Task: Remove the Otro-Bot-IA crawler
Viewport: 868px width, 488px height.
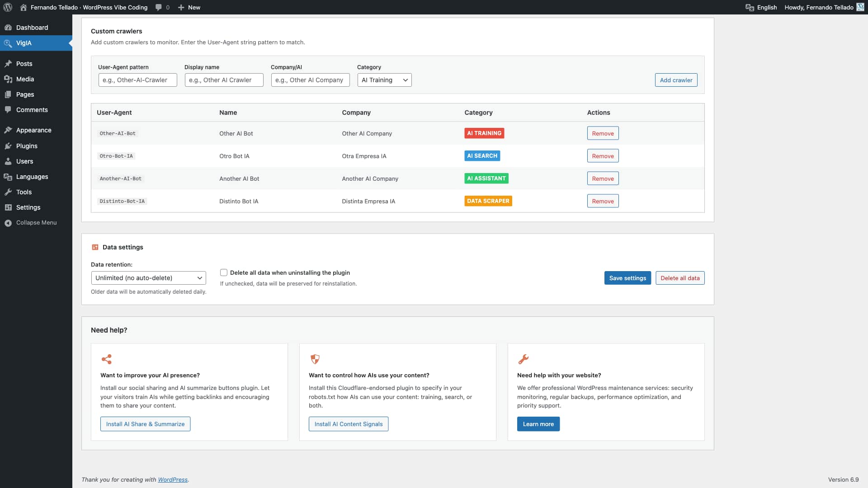Action: [x=603, y=156]
